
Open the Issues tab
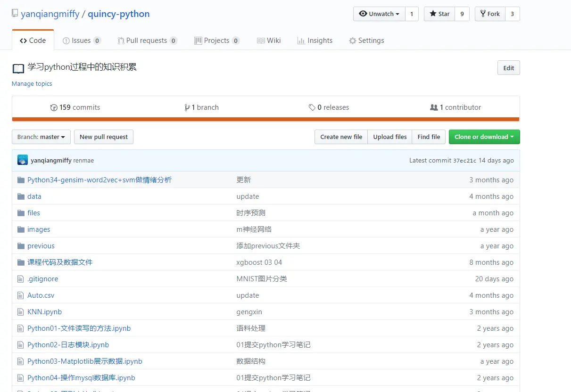(x=82, y=41)
